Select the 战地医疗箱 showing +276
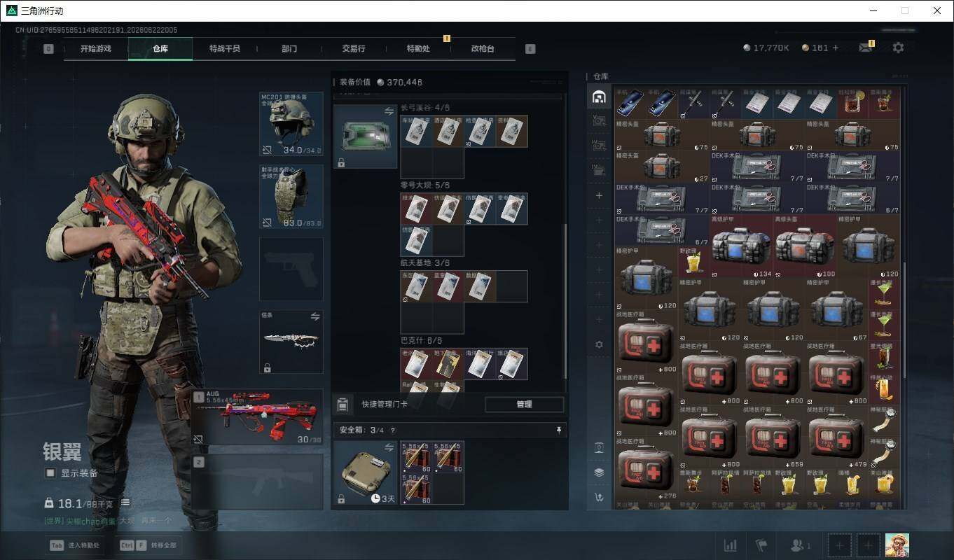The height and width of the screenshot is (560, 954). (x=646, y=470)
